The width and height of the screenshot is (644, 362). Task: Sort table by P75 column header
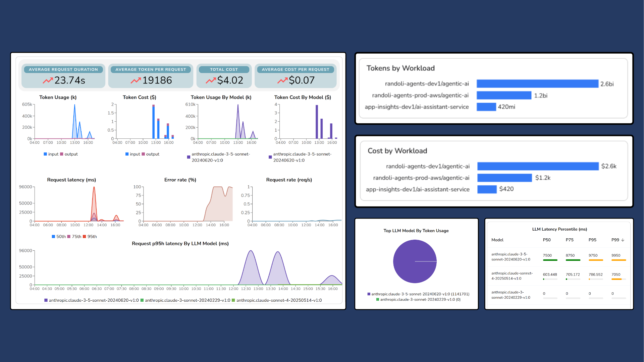(x=570, y=240)
